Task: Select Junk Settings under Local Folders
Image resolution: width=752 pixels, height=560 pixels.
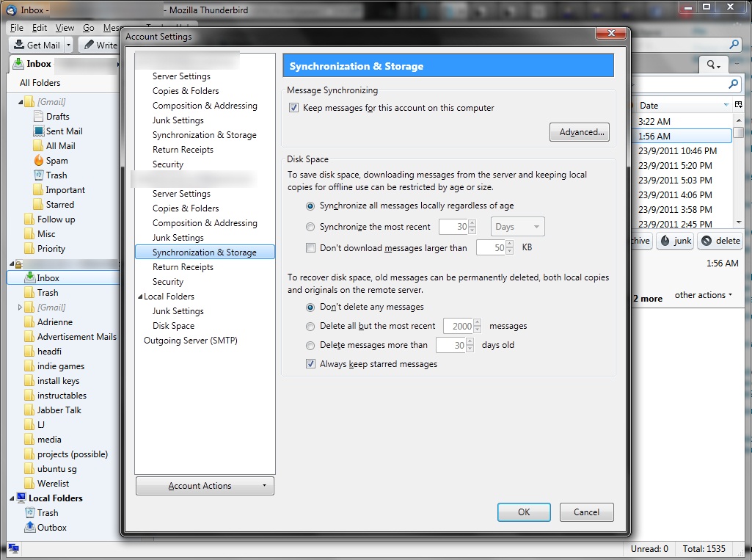Action: pos(178,311)
